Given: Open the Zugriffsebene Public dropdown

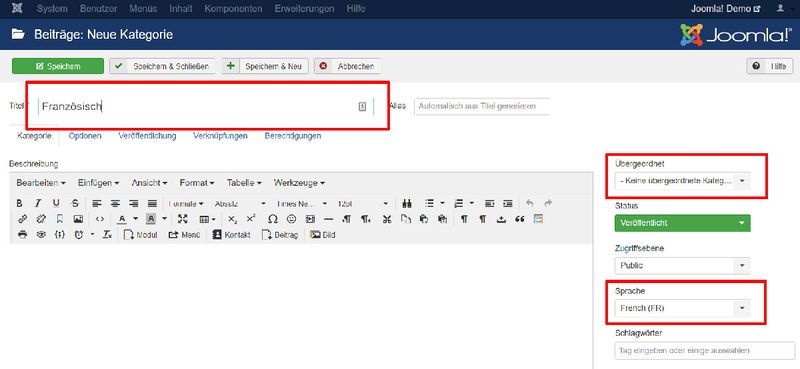Looking at the screenshot, I should [x=683, y=265].
